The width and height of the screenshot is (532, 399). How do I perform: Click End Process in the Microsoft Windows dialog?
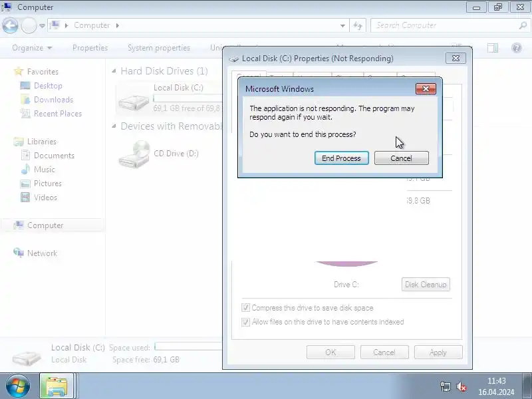pos(341,158)
